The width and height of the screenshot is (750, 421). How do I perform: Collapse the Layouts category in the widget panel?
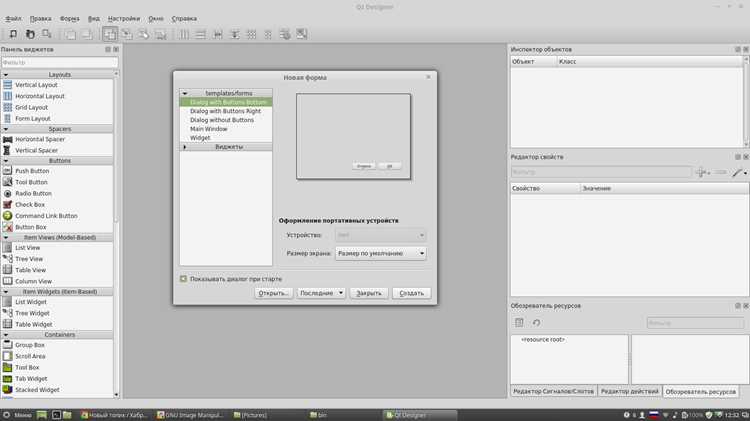tap(6, 75)
